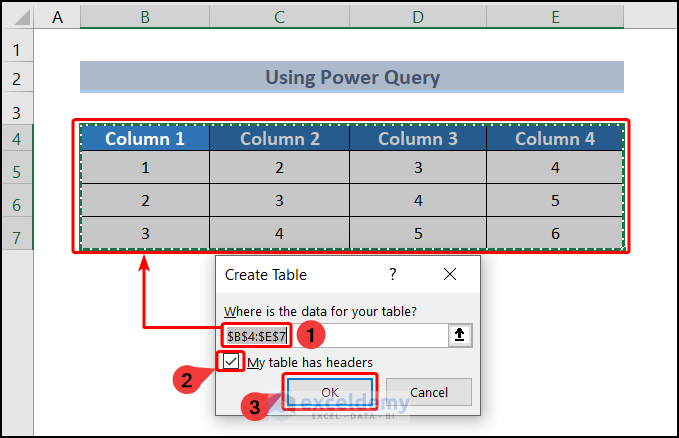Viewport: 679px width, 438px height.
Task: Select column B header
Action: [x=145, y=16]
